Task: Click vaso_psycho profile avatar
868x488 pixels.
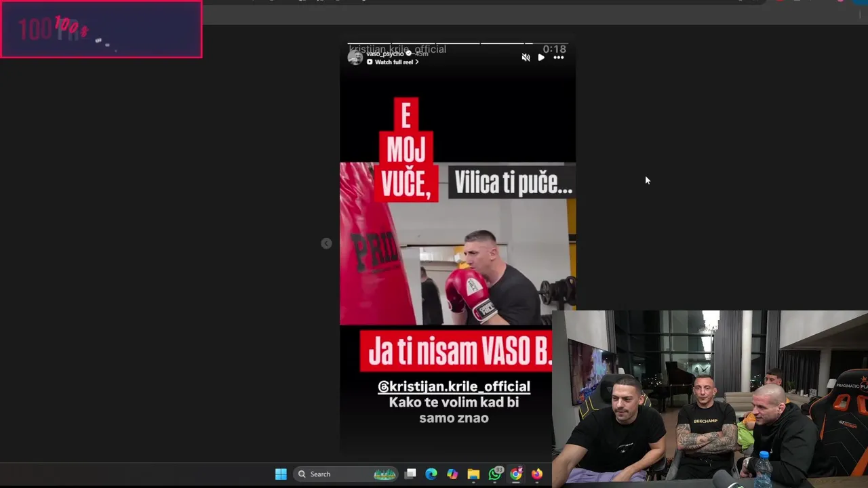Action: (355, 58)
